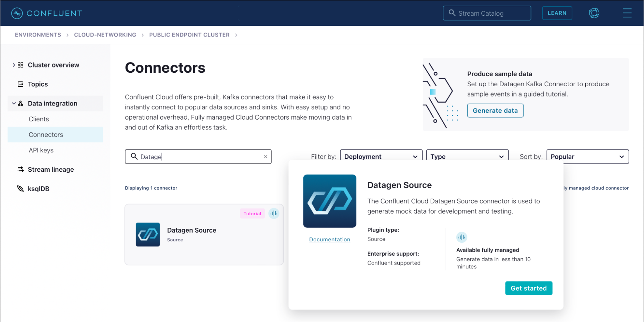Click the fully managed icon on Datagen card
This screenshot has height=322, width=644.
(x=274, y=214)
